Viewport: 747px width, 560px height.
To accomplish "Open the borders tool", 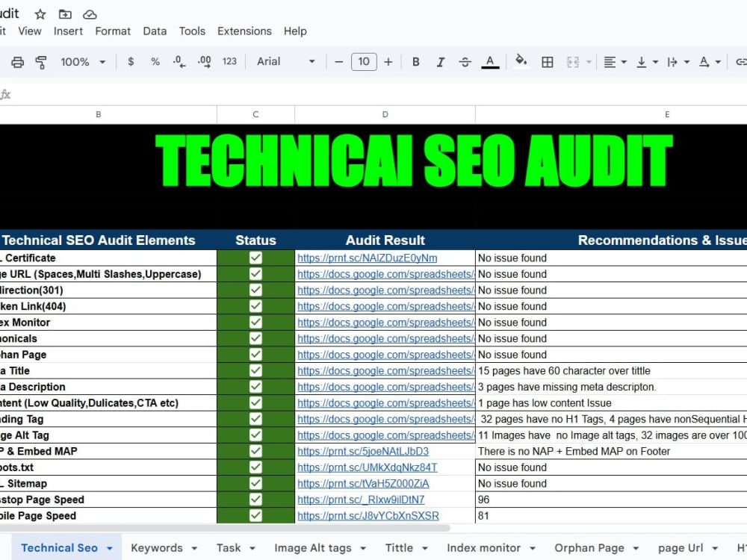I will (x=548, y=62).
